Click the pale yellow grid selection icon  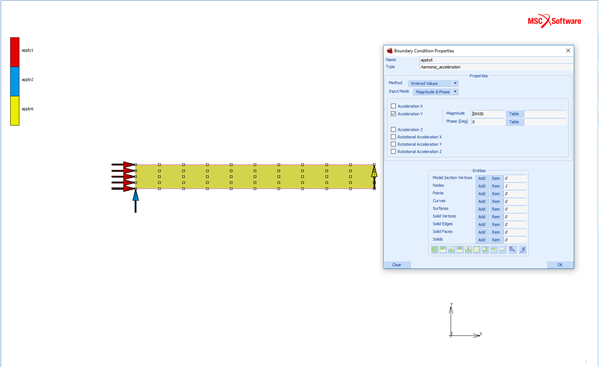click(x=476, y=249)
